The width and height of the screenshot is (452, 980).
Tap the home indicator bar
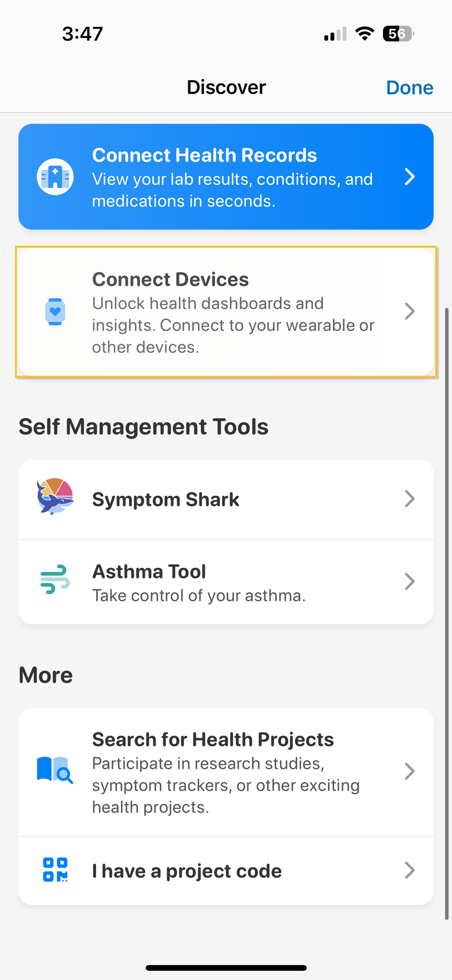tap(226, 967)
